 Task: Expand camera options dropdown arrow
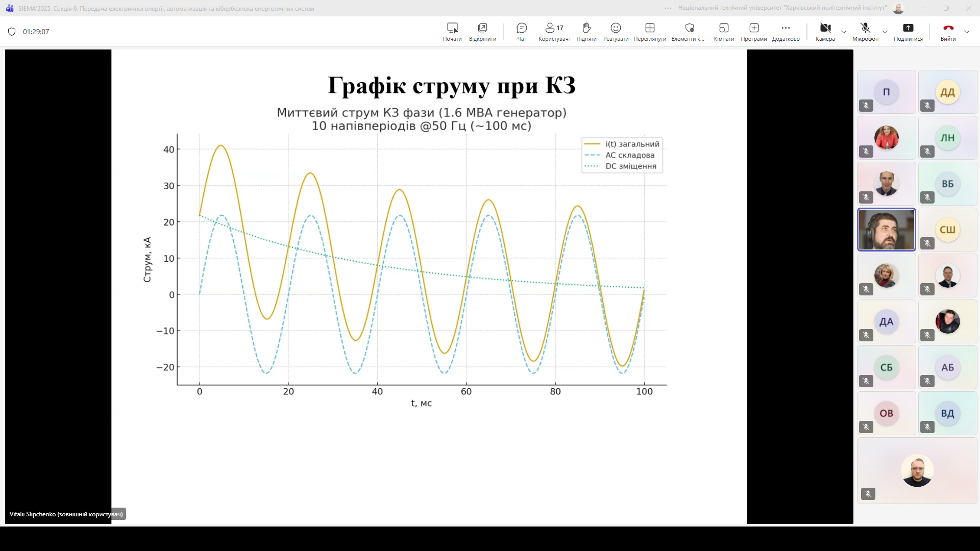(x=844, y=32)
